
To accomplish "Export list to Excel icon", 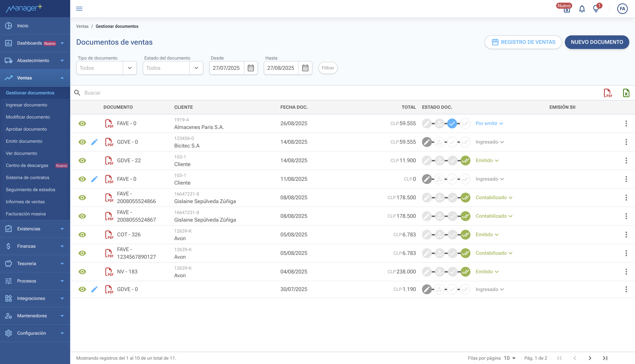I will pyautogui.click(x=626, y=93).
